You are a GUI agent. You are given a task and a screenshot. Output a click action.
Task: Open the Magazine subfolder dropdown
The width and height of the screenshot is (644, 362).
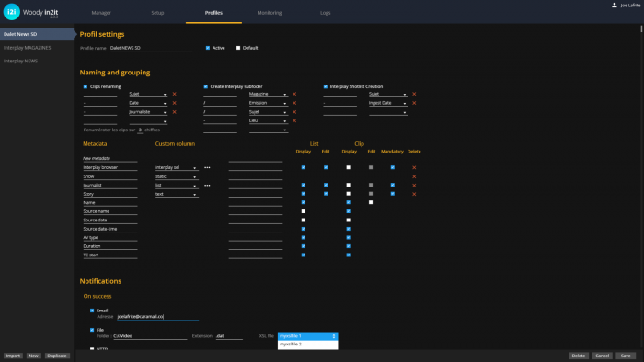(x=268, y=94)
